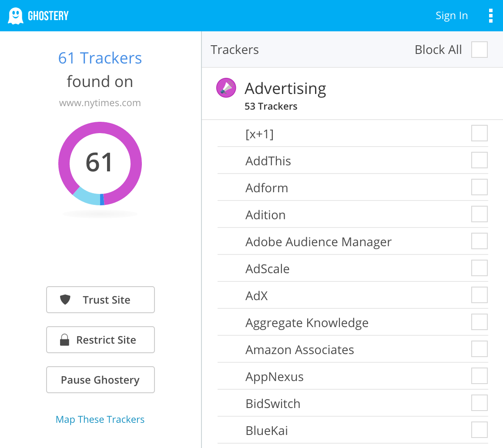Check the AdScale checkbox
503x448 pixels.
(x=479, y=268)
